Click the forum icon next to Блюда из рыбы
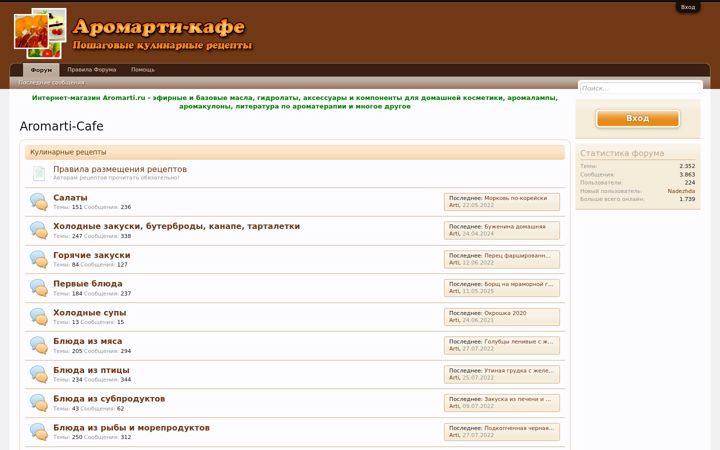720x450 pixels. 39,432
